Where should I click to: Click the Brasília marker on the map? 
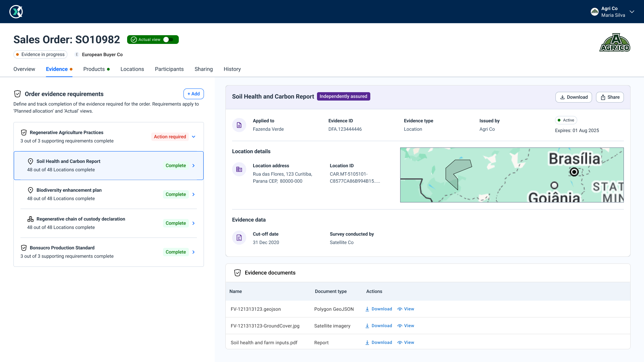[574, 172]
